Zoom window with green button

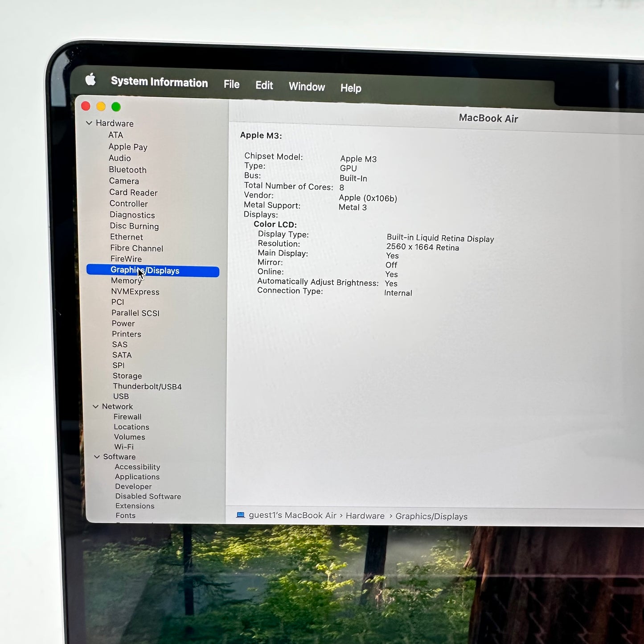(x=116, y=107)
